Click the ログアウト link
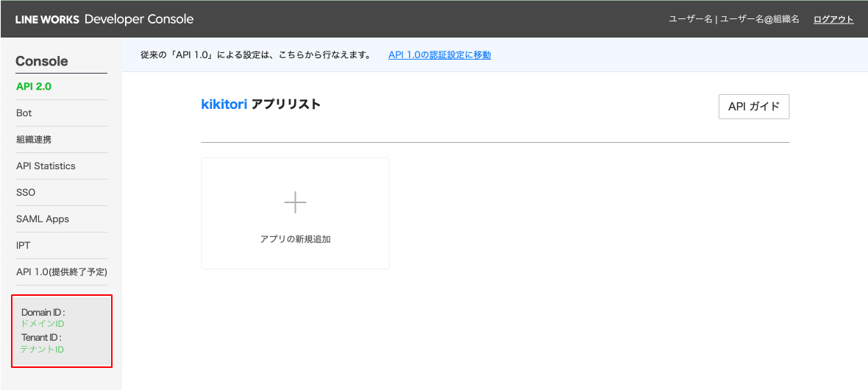This screenshot has width=868, height=390. (833, 19)
